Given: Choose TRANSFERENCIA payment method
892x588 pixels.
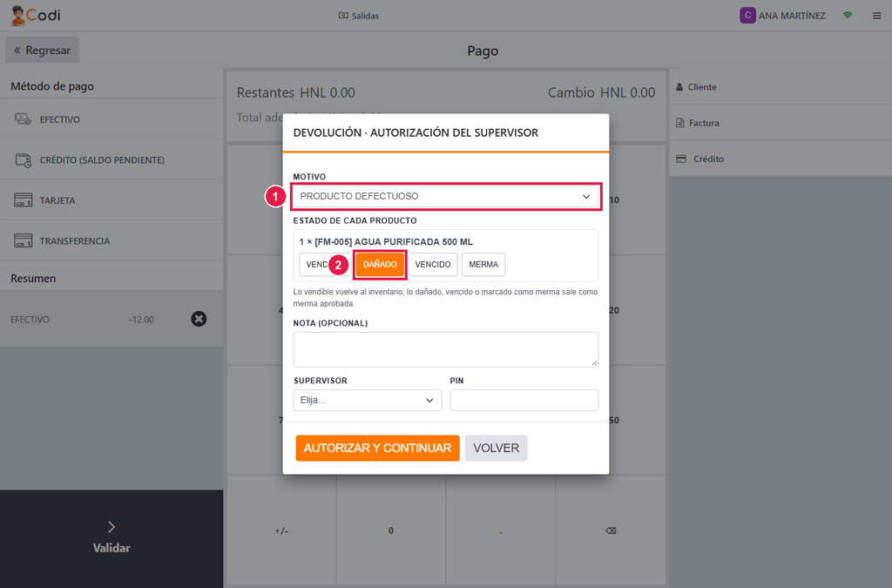Looking at the screenshot, I should (111, 240).
